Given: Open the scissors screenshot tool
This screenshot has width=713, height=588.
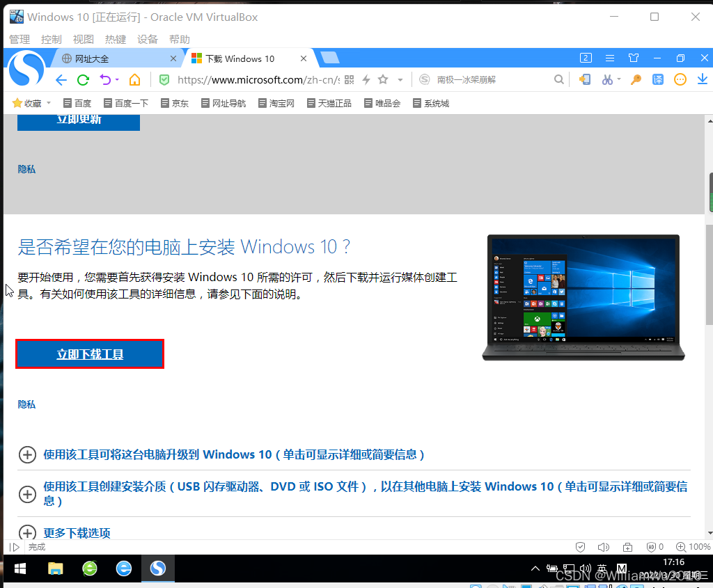Looking at the screenshot, I should tap(607, 80).
